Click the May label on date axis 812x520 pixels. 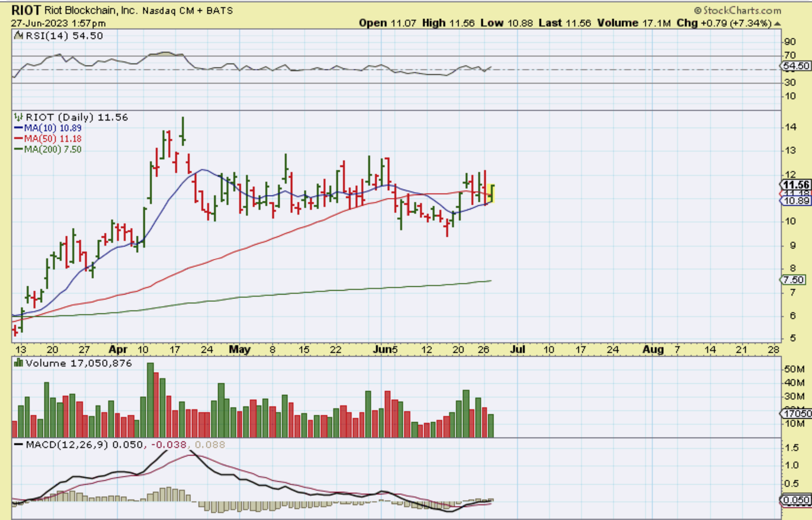(240, 349)
